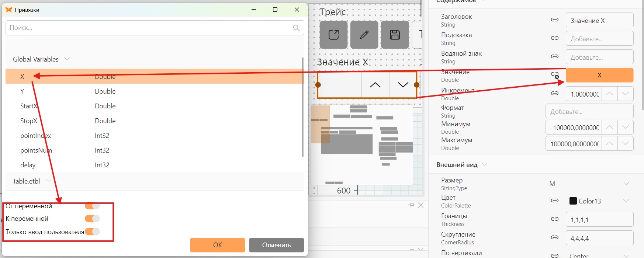Viewport: 644px width, 258px height.
Task: Click the link icon next to Инкремент
Action: (554, 93)
